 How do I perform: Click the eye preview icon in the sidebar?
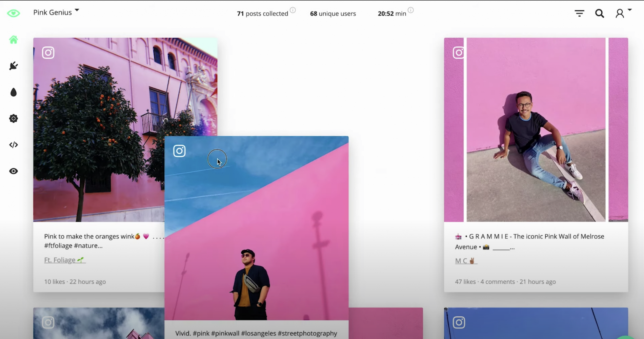[13, 171]
